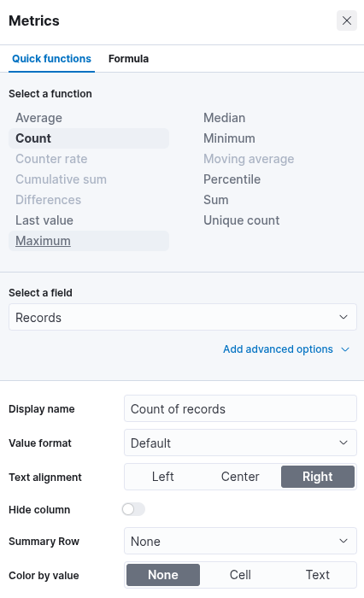
Task: Switch to the Formula tab
Action: click(128, 59)
